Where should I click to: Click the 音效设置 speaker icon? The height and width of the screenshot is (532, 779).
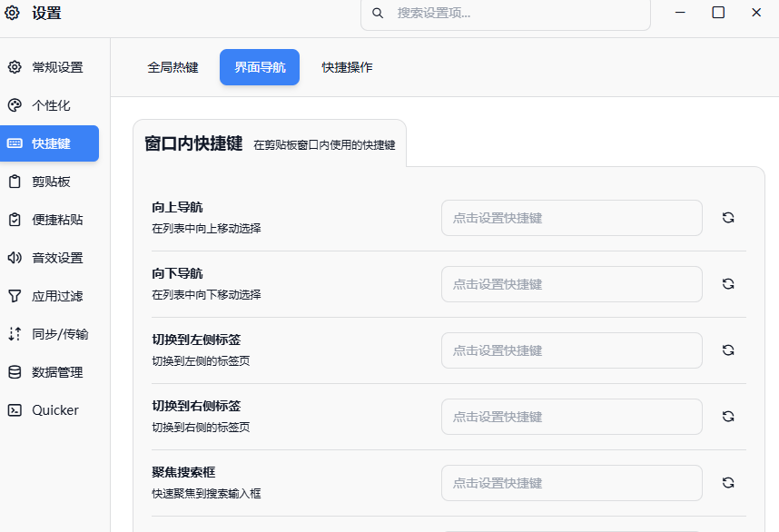click(x=15, y=257)
